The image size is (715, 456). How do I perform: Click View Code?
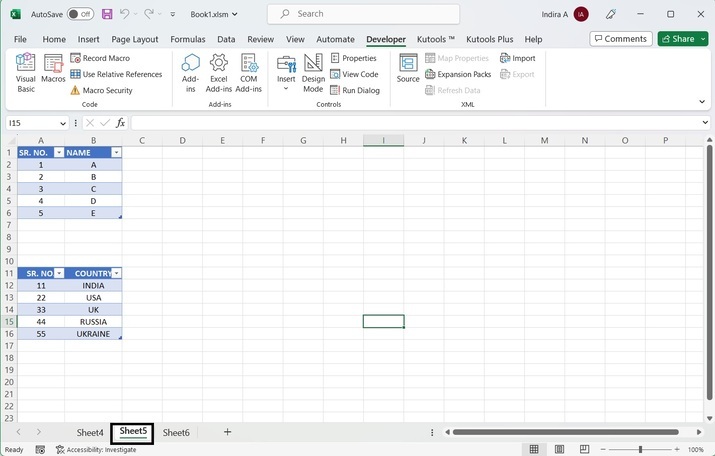[x=354, y=74]
